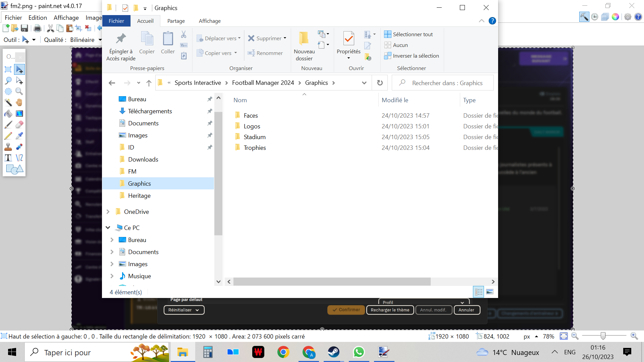Click the Cut scissors icon in paint.net toolbar
644x362 pixels.
(50, 28)
